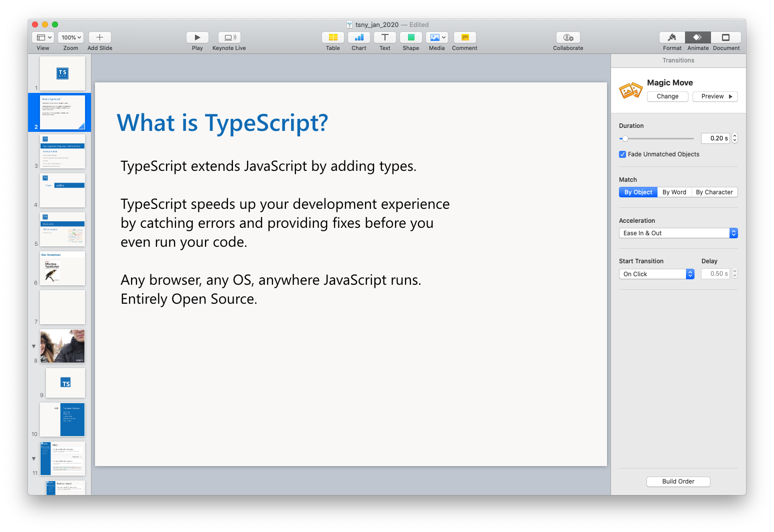This screenshot has height=532, width=774.
Task: Select slide 4 thumbnail
Action: pyautogui.click(x=62, y=190)
